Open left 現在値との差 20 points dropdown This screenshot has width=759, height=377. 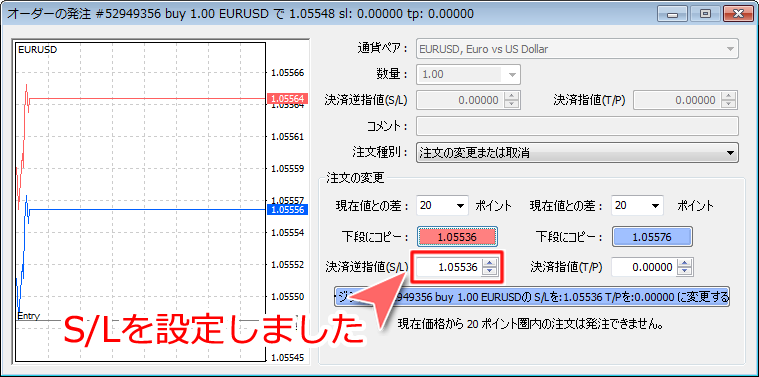pos(442,205)
